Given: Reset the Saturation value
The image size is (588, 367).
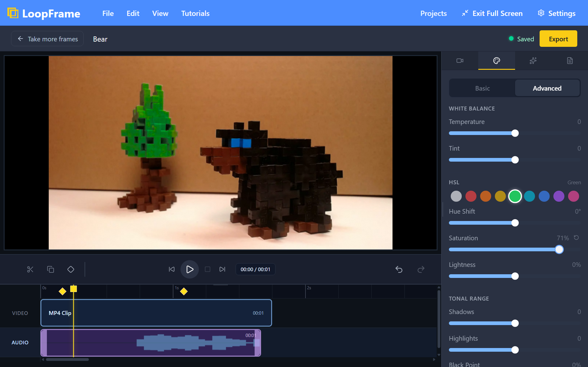Looking at the screenshot, I should [576, 238].
